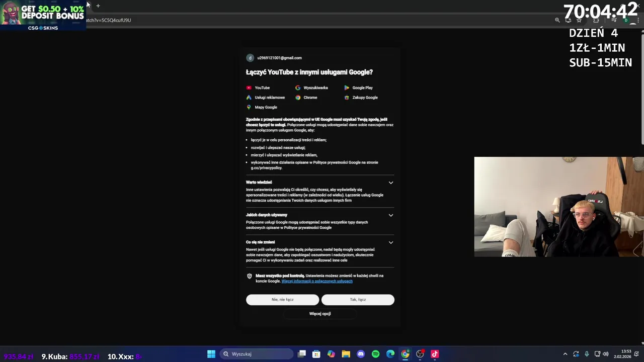Screen dimensions: 644x362
Task: Show hidden system tray icons
Action: [565, 354]
